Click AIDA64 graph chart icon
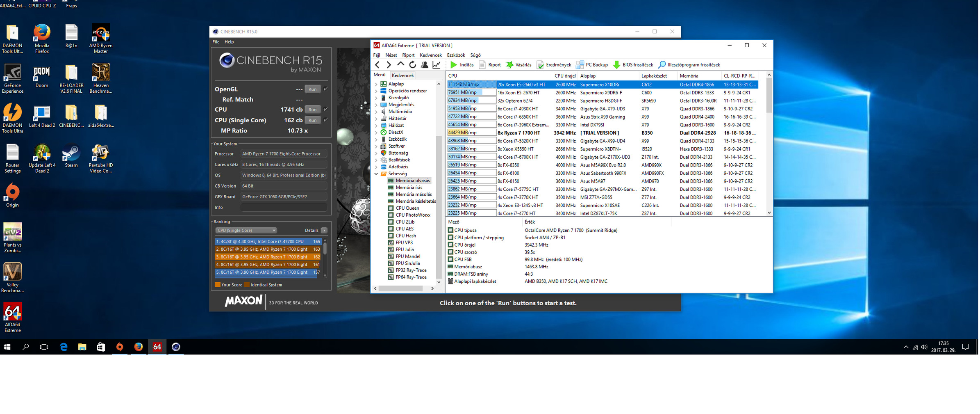The width and height of the screenshot is (980, 414). coord(437,65)
